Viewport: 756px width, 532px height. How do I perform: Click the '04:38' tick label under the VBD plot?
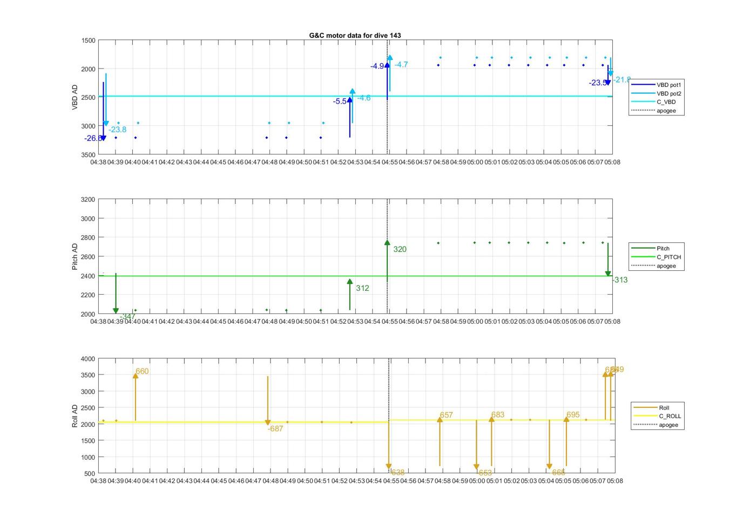coord(98,162)
